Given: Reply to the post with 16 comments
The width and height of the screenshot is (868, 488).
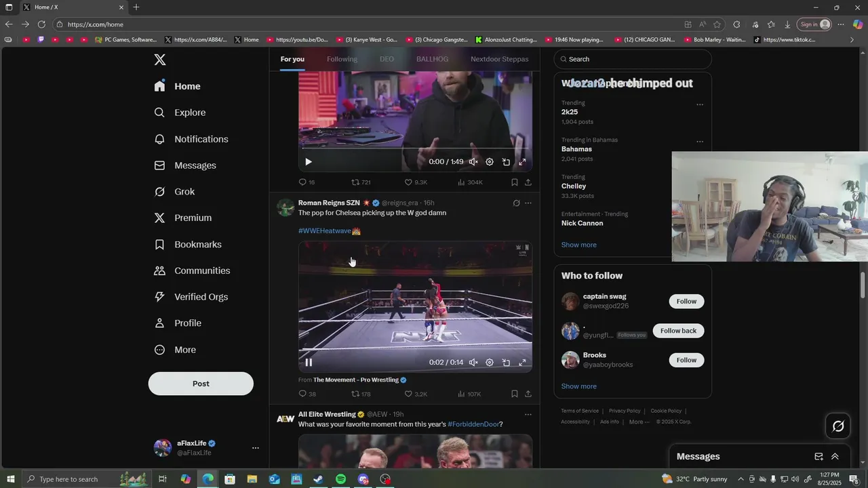Looking at the screenshot, I should pos(307,182).
